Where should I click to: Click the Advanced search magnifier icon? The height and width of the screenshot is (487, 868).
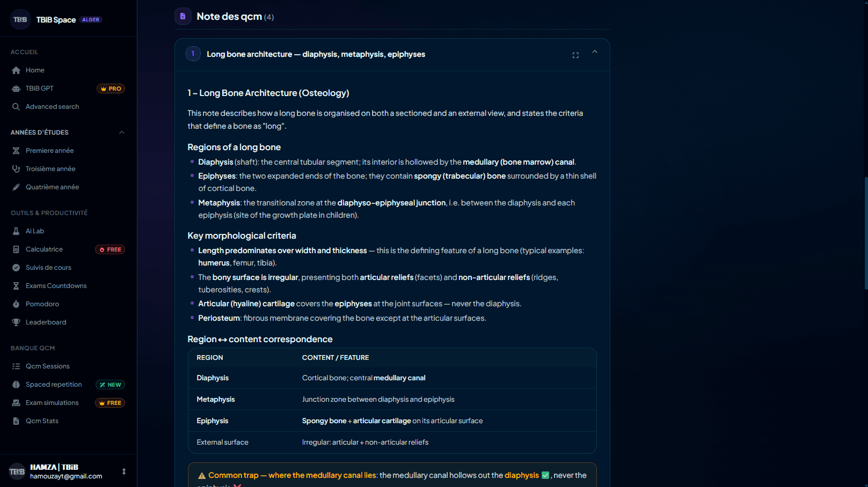(x=16, y=107)
